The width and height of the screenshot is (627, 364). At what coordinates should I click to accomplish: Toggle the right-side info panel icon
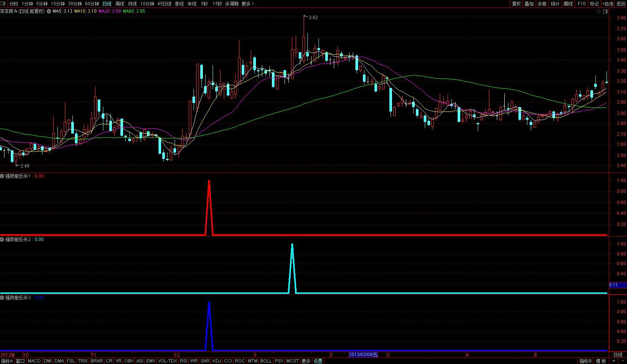click(x=605, y=12)
